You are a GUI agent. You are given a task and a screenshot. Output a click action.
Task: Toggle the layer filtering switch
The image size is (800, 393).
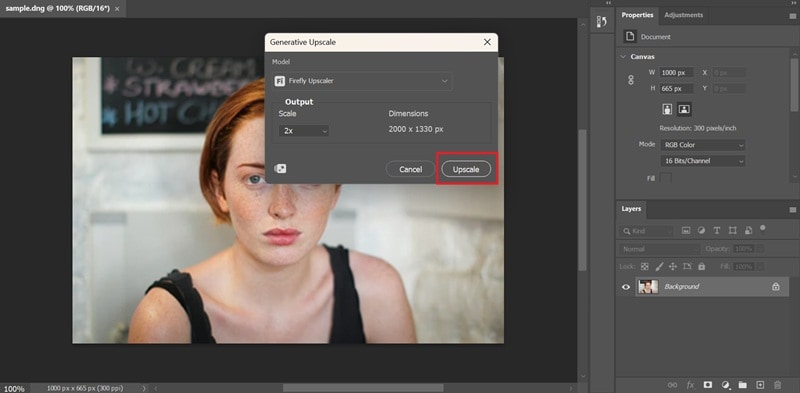pos(762,228)
